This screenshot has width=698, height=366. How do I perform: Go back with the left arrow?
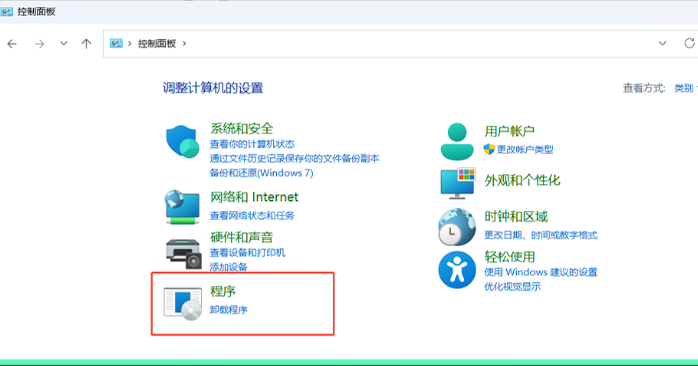[x=12, y=44]
